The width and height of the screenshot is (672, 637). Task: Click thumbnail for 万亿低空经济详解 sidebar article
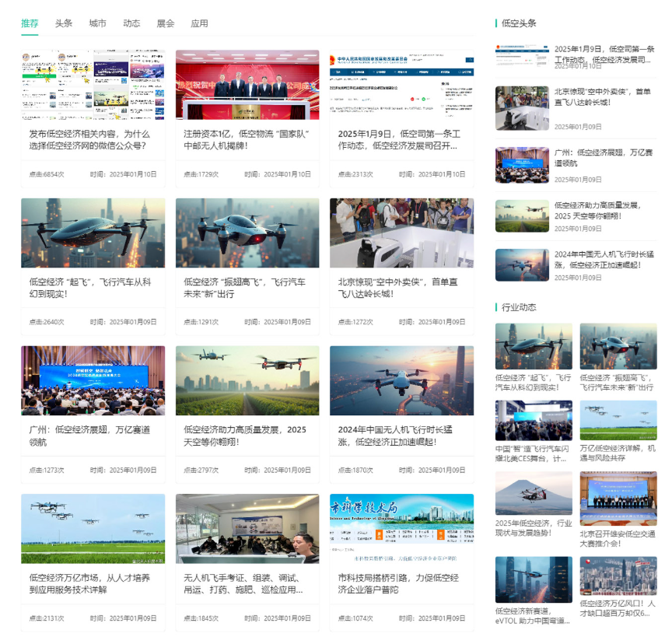click(618, 420)
